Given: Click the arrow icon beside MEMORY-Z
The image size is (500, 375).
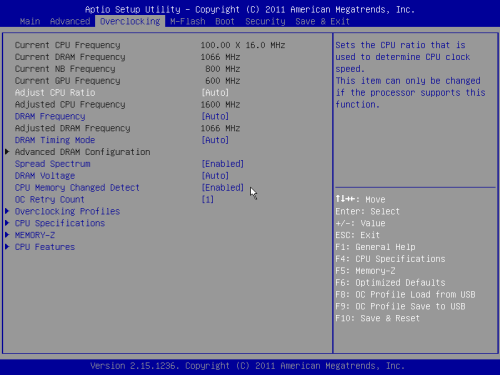Looking at the screenshot, I should pyautogui.click(x=7, y=235).
